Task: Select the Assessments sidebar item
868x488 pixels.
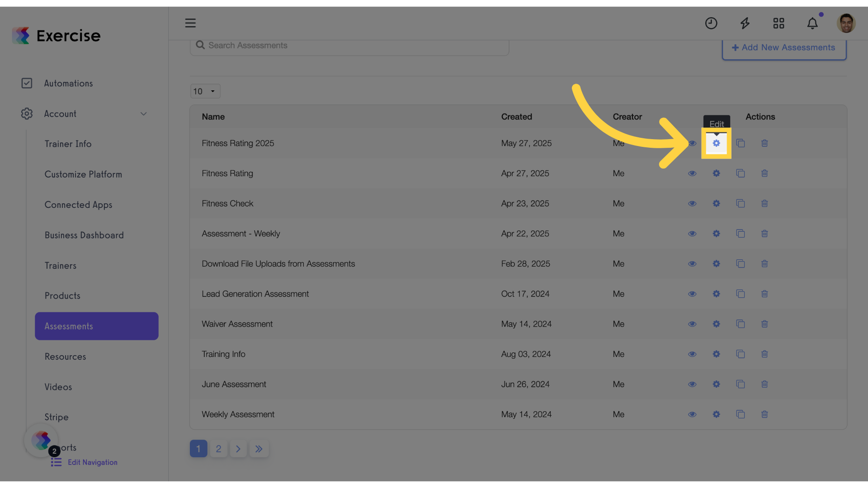Action: pos(97,326)
